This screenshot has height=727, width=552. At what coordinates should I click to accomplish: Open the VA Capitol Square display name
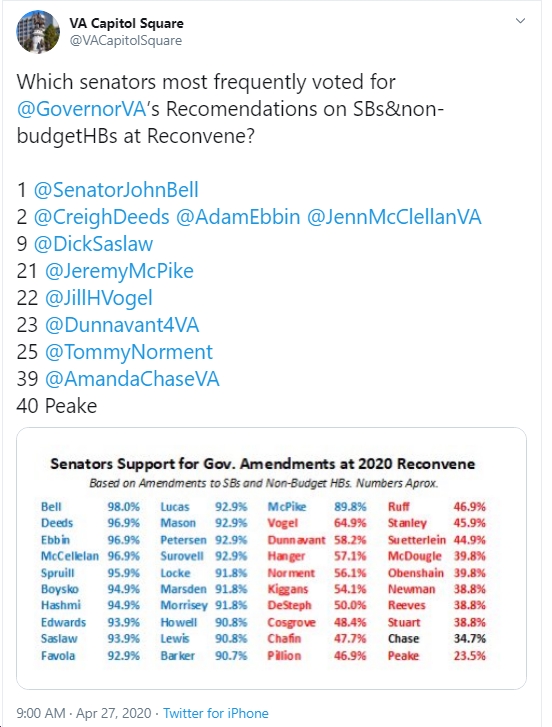[x=127, y=23]
